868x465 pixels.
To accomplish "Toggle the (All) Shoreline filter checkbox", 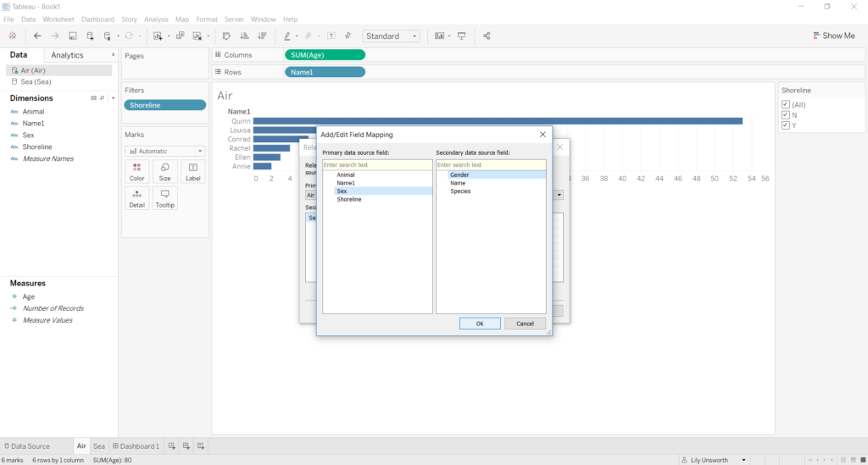I will point(786,105).
